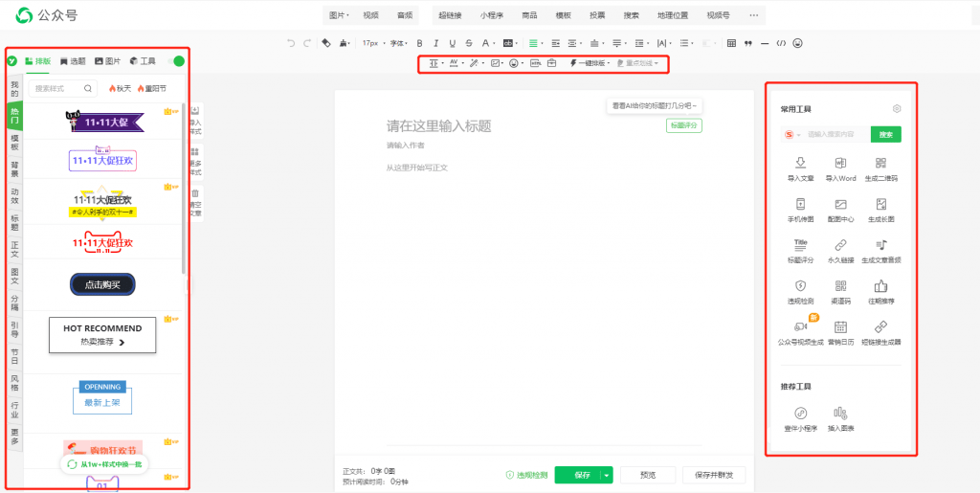Toggle Strikethrough formatting
Viewport: 980px width, 493px height.
point(469,43)
